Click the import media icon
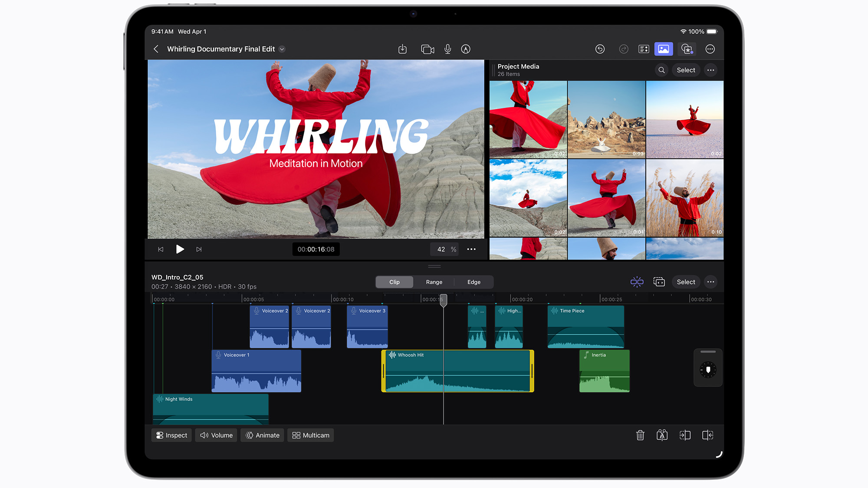868x488 pixels. coord(402,49)
